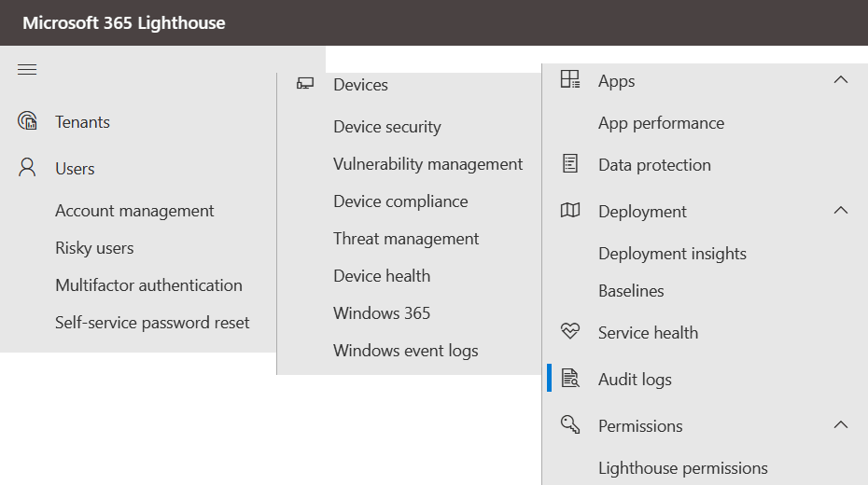
Task: Select Baselines under Deployment
Action: pos(631,291)
